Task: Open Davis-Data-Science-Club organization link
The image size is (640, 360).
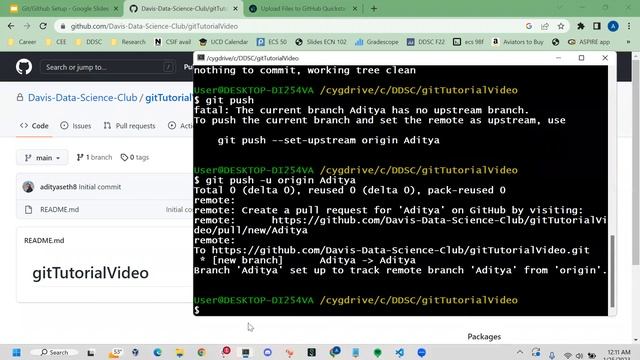Action: 82,98
